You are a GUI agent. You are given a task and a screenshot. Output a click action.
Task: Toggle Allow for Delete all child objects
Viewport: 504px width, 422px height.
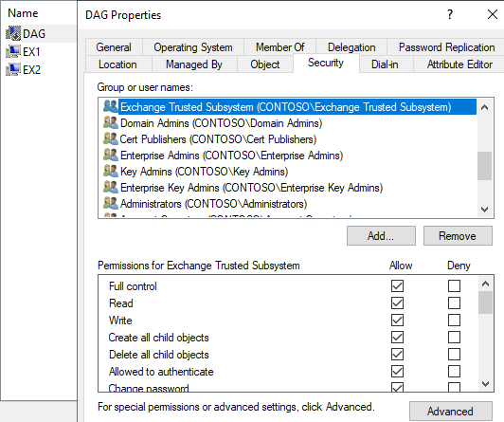coord(397,354)
